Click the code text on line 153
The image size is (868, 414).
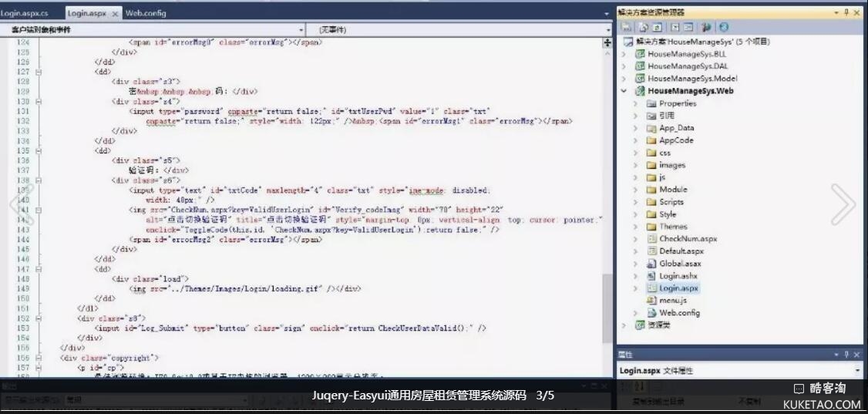point(291,328)
